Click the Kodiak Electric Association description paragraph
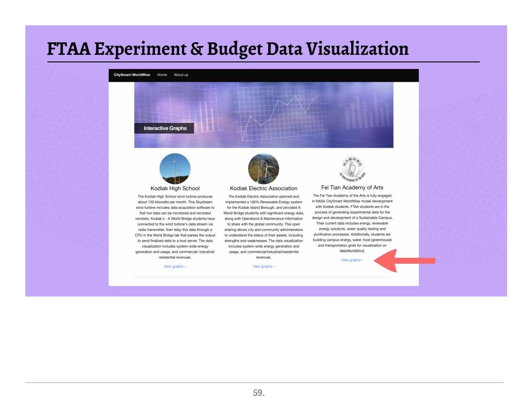This screenshot has width=532, height=411. tap(263, 227)
